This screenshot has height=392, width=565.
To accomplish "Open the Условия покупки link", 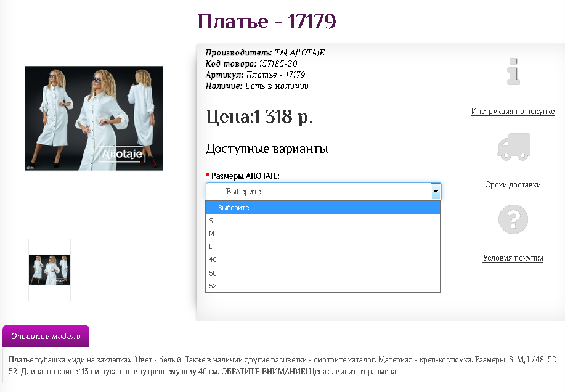I will (513, 258).
